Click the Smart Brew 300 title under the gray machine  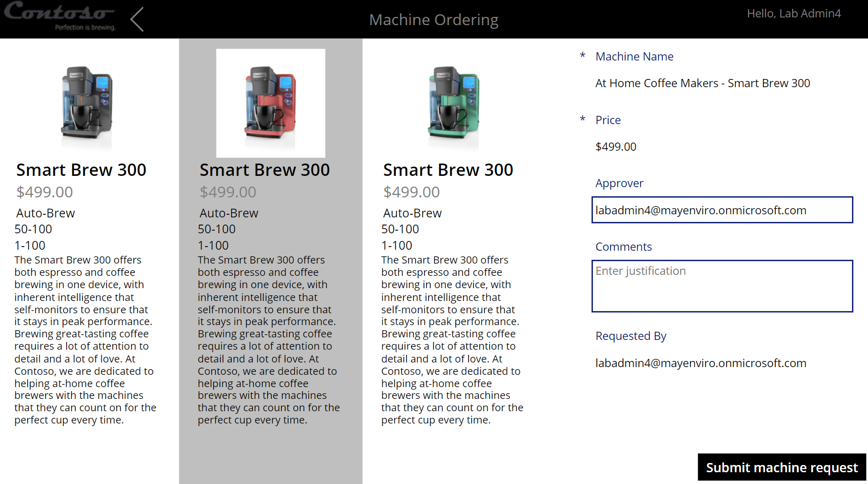[x=81, y=170]
